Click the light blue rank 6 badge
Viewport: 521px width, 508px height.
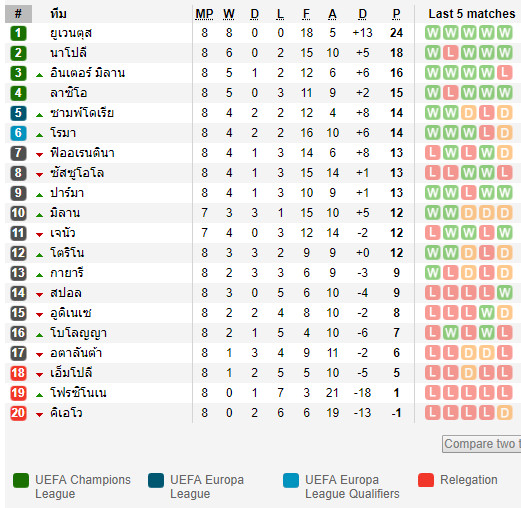point(18,133)
